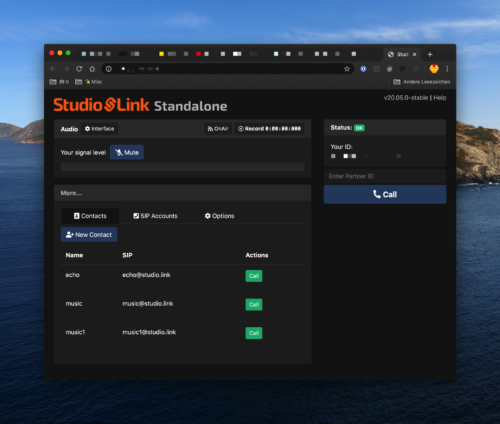The width and height of the screenshot is (500, 424).
Task: Toggle the OnAir streaming button
Action: point(218,129)
